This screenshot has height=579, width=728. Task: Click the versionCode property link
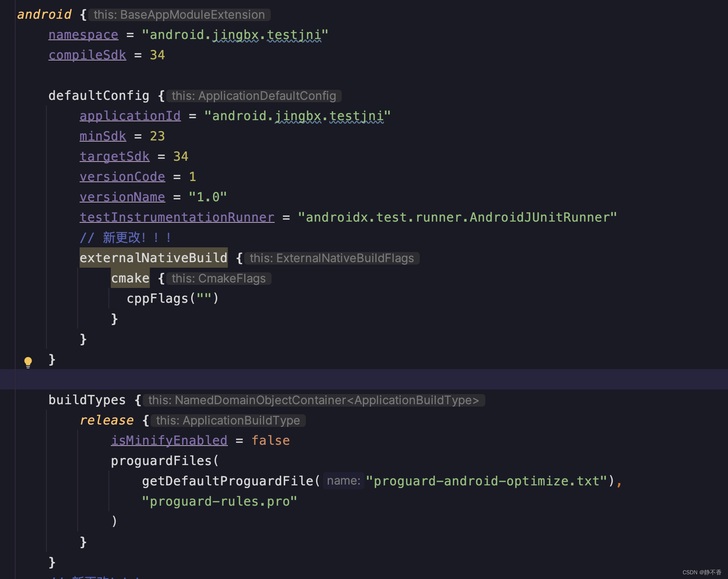click(x=122, y=176)
